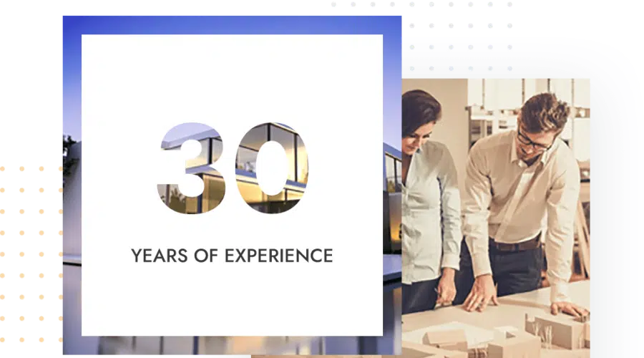
Task: Open the photo of the two architects
Action: [501, 215]
